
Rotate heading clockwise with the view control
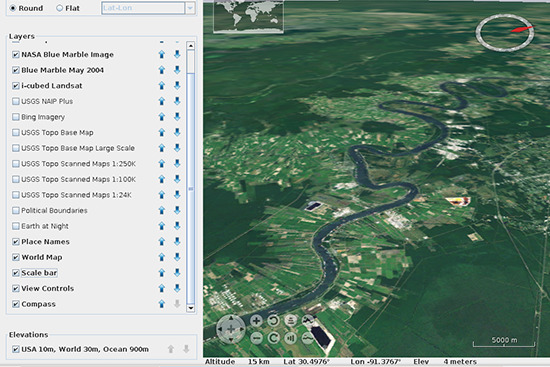tap(274, 338)
